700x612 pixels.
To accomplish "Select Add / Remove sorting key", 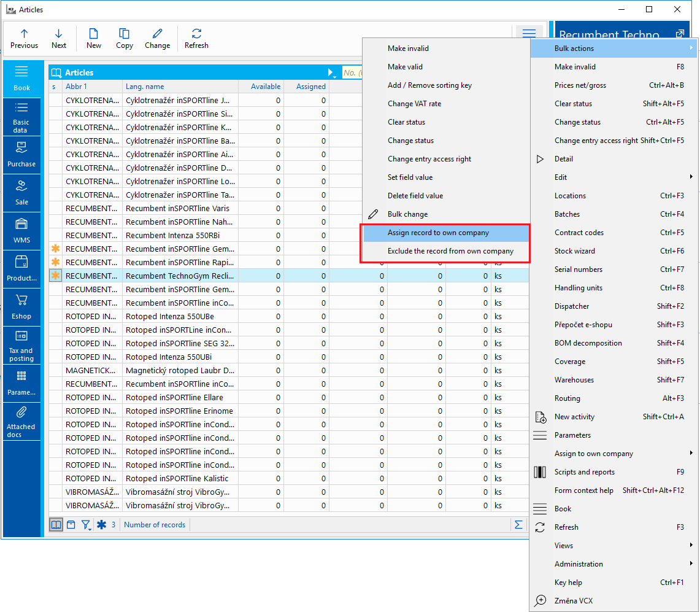I will click(445, 85).
